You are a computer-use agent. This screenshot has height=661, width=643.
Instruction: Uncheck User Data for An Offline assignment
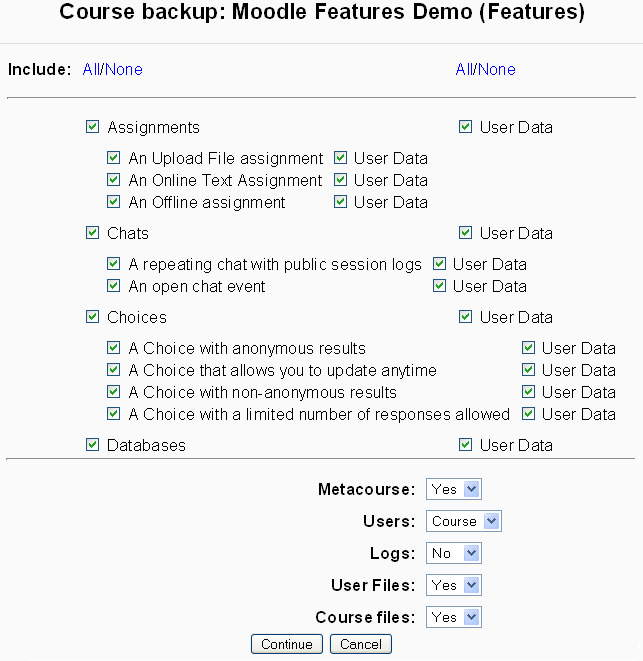point(340,202)
